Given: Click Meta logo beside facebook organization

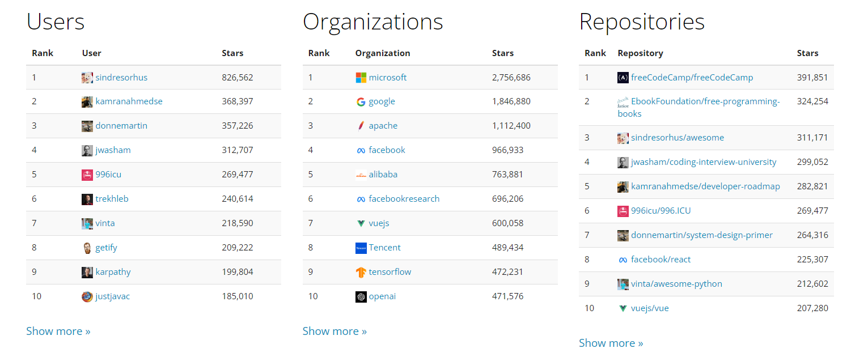Looking at the screenshot, I should (361, 151).
